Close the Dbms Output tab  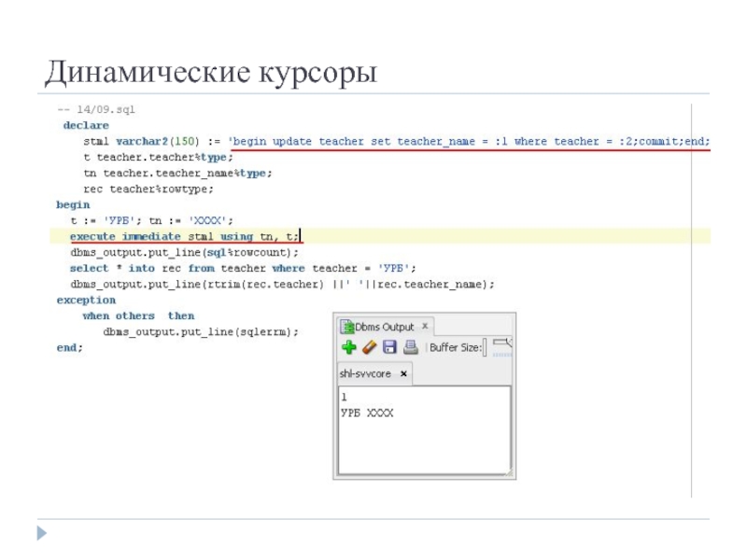(x=425, y=327)
